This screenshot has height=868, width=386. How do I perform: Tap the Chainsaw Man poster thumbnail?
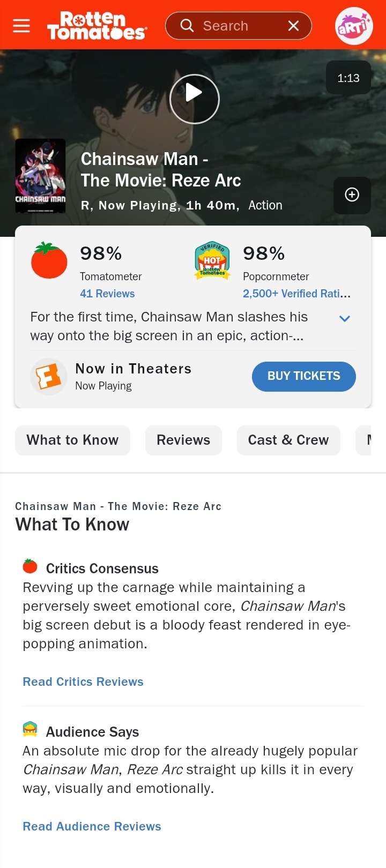(x=40, y=176)
